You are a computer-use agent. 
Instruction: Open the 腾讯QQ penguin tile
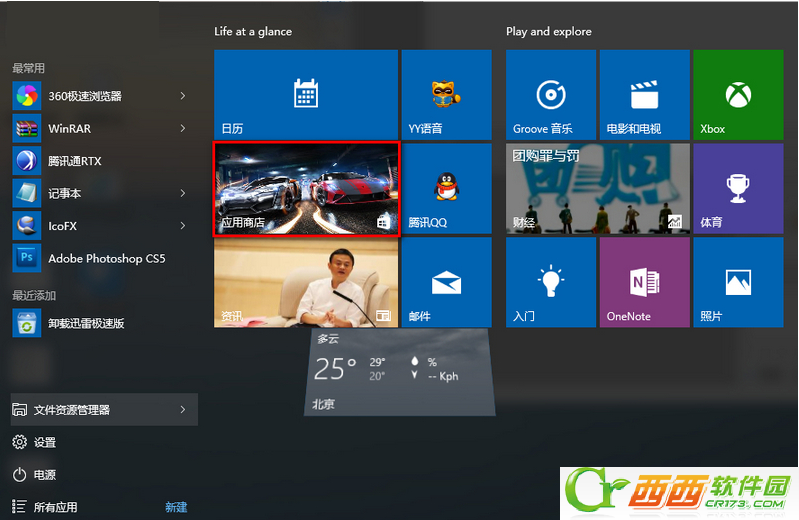pyautogui.click(x=446, y=188)
